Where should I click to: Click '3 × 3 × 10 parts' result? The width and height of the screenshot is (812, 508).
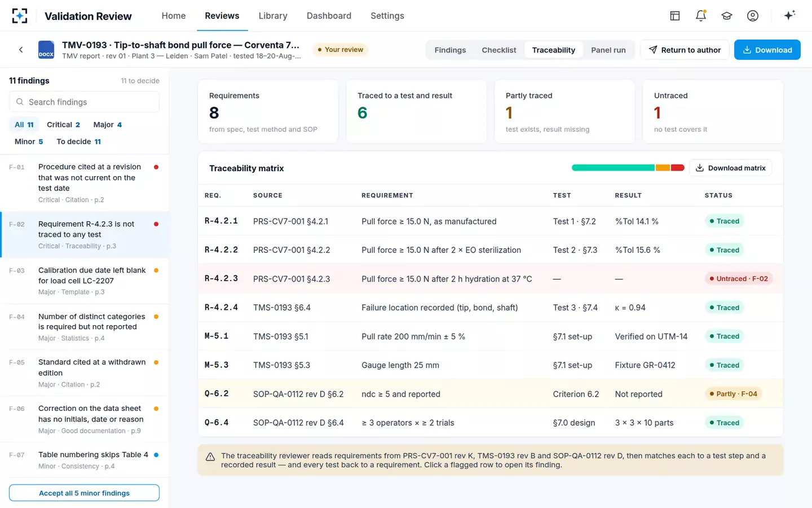(x=644, y=423)
